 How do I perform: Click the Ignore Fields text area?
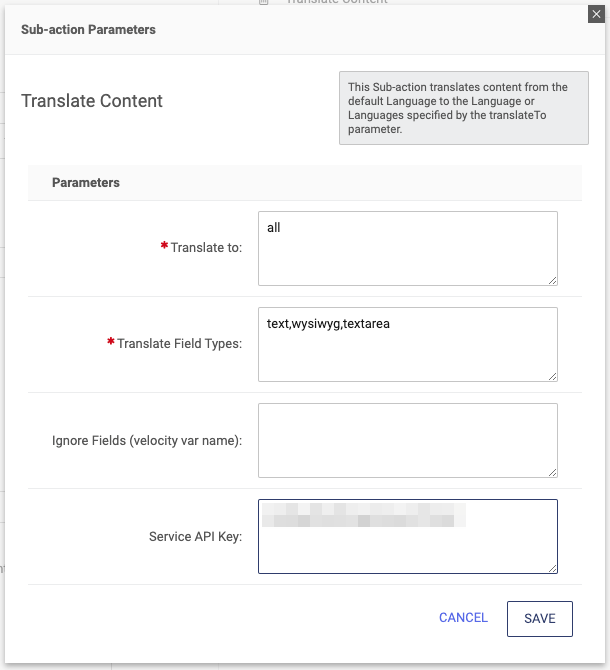tap(407, 440)
